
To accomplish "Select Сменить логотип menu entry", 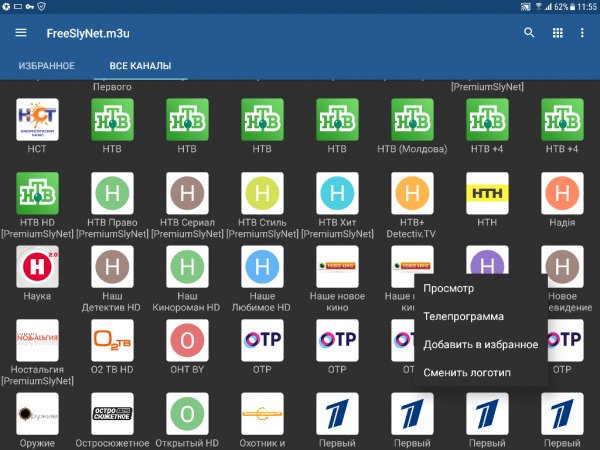I will point(467,373).
